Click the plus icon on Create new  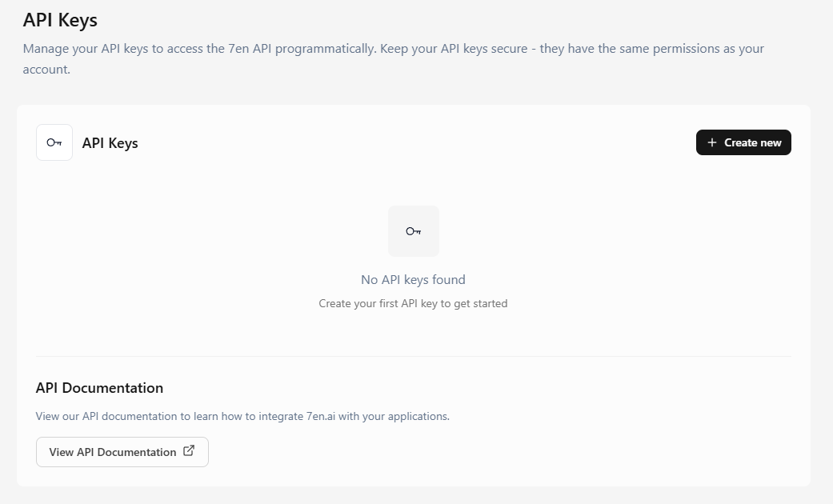pyautogui.click(x=712, y=142)
